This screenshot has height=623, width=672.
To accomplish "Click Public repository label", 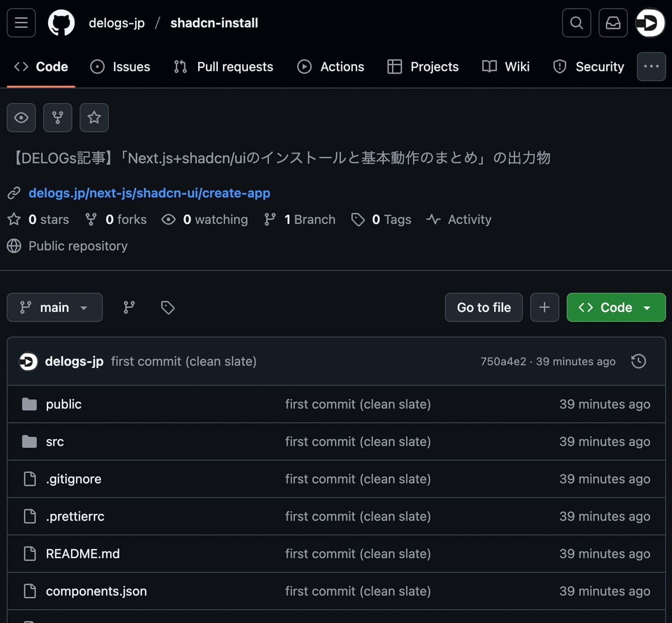I will (78, 246).
